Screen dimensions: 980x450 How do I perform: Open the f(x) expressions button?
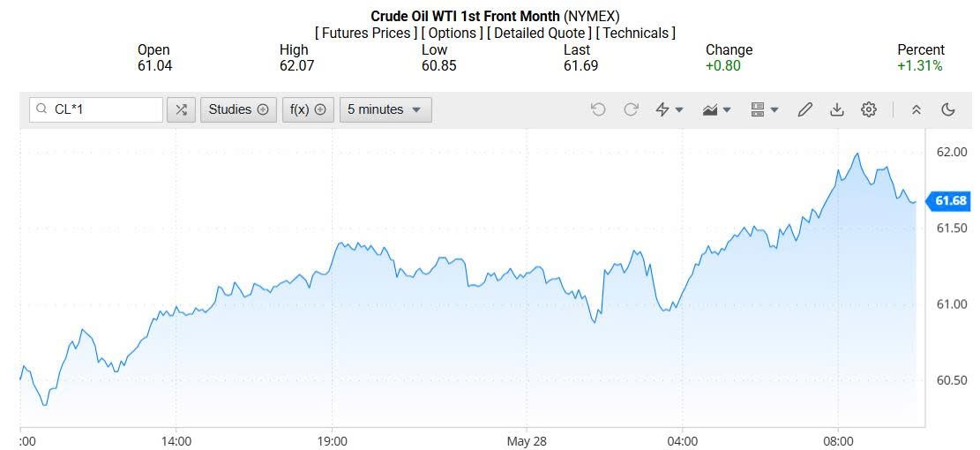[308, 109]
